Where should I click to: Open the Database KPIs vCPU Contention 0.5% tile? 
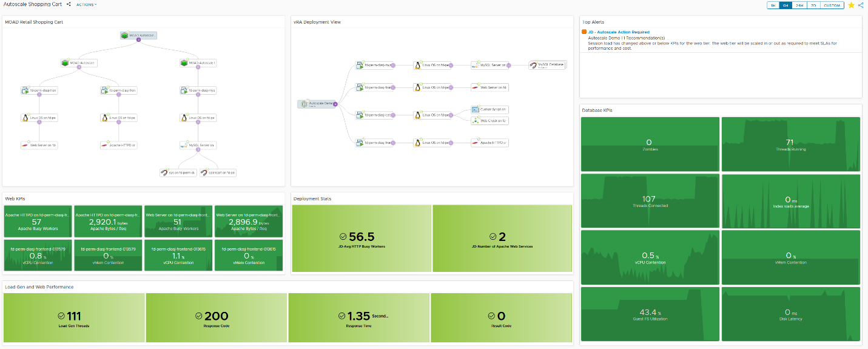click(650, 257)
